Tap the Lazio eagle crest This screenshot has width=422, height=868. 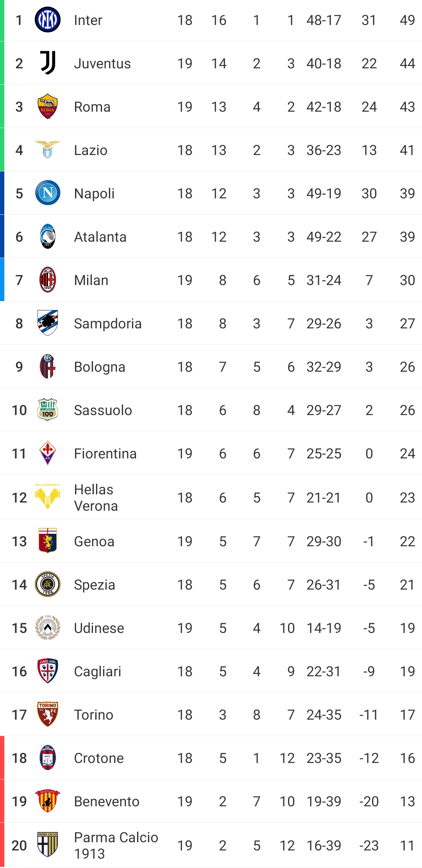[48, 150]
